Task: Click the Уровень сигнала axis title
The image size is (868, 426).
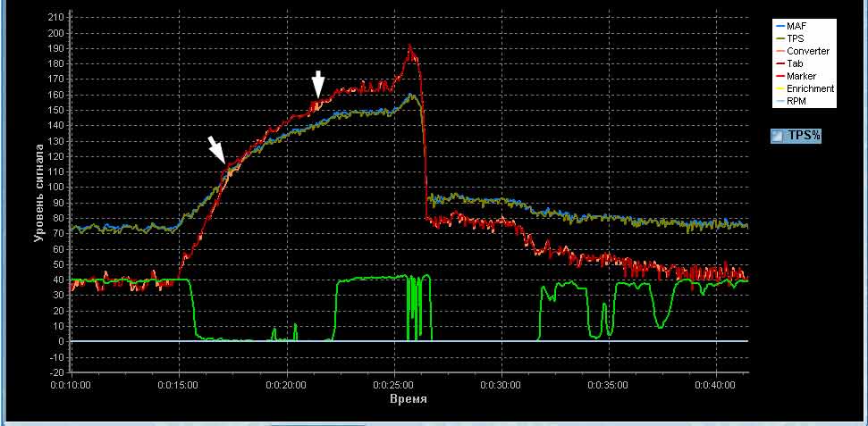Action: 38,193
